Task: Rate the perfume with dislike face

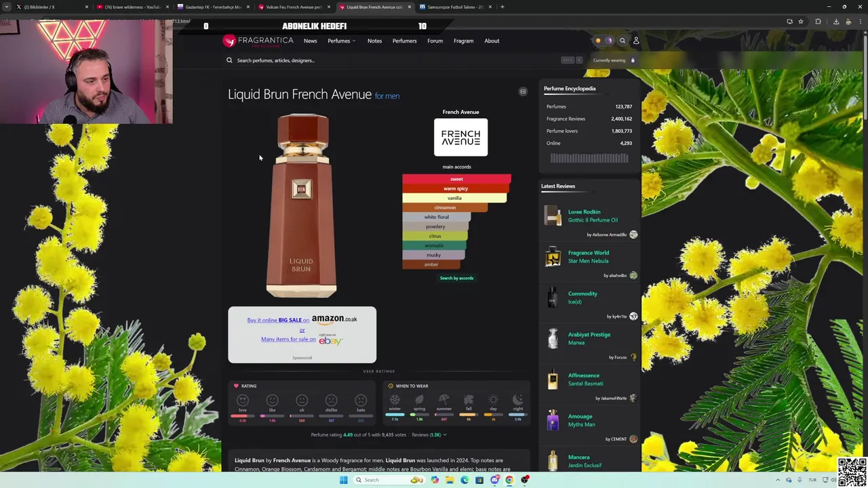Action: [331, 401]
